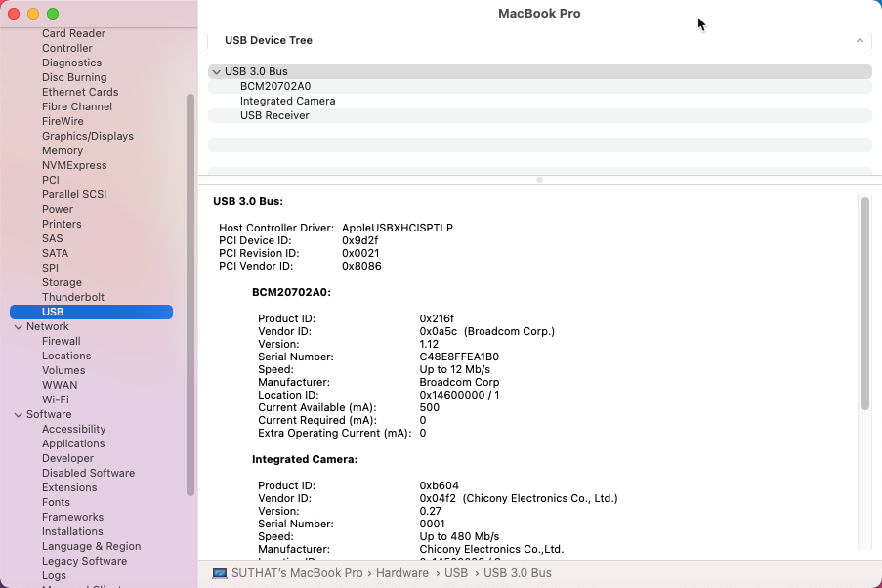Viewport: 882px width, 588px height.
Task: Open Accessibility under Software
Action: point(73,429)
